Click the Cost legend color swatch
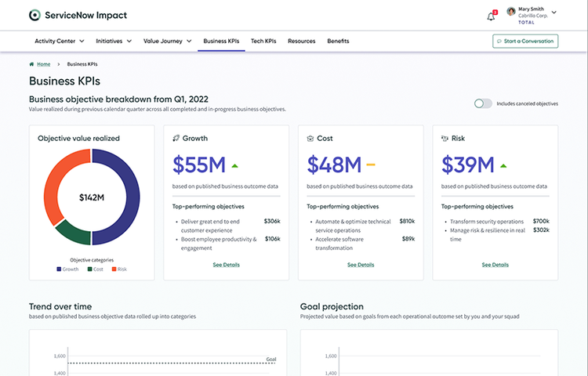Image resolution: width=588 pixels, height=376 pixels. pos(89,269)
